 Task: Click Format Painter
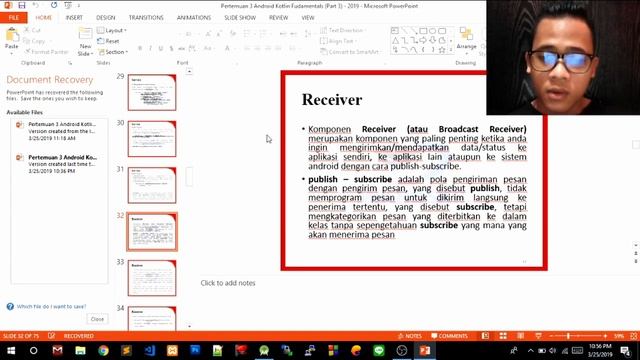tap(47, 52)
